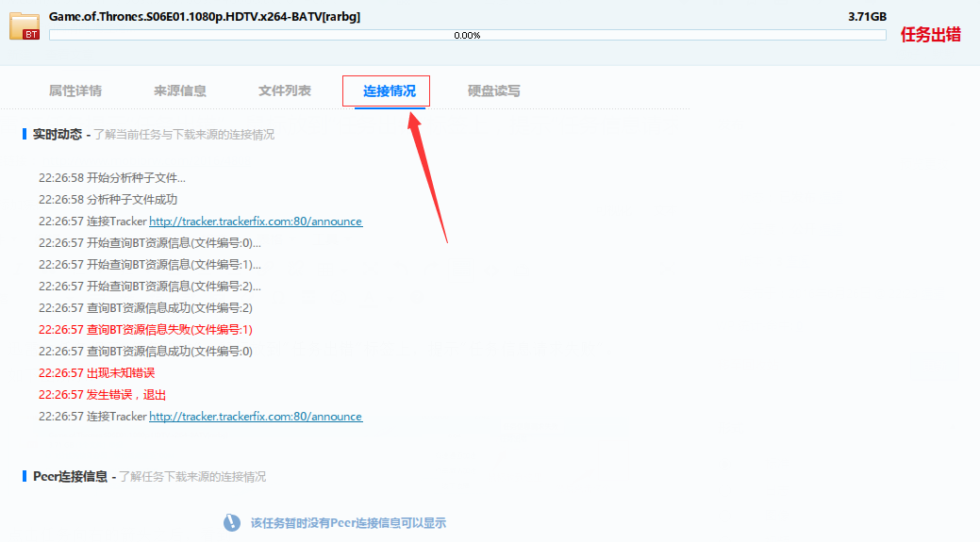Click the 3.71GB file size text

click(x=867, y=17)
